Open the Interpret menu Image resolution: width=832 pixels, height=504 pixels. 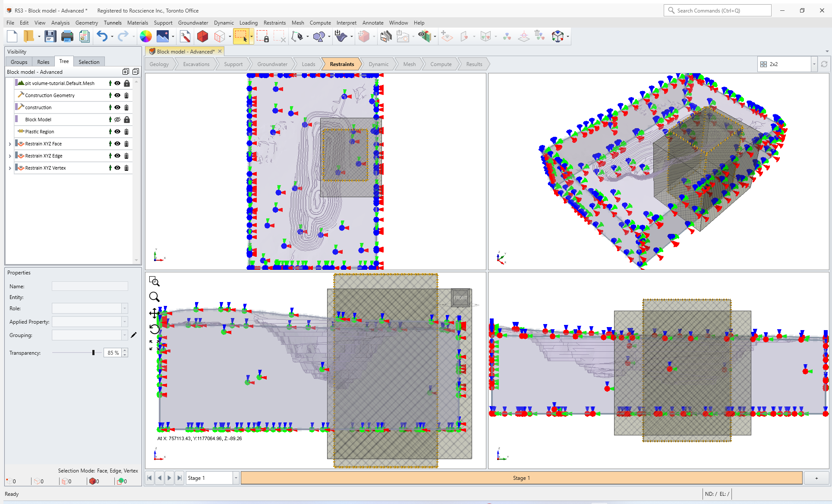(x=347, y=23)
